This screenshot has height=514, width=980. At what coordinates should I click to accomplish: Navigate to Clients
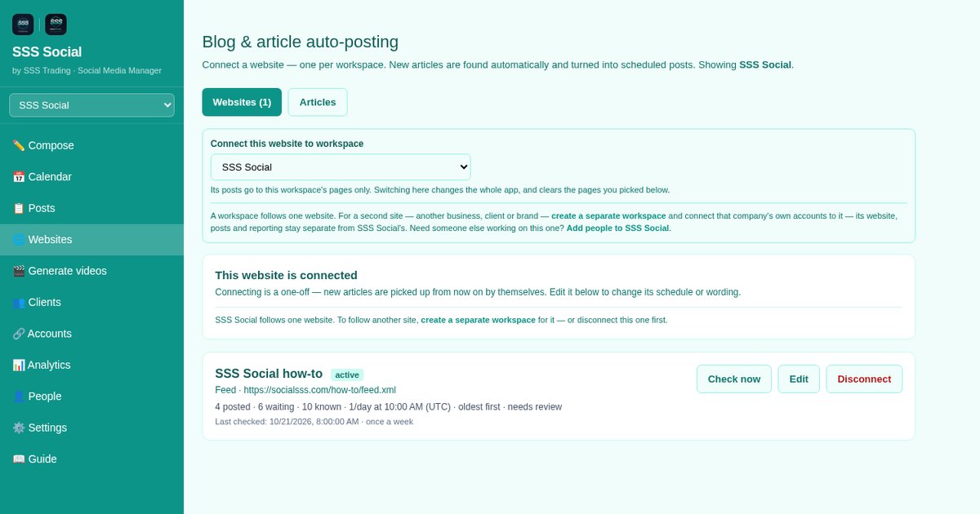click(91, 303)
